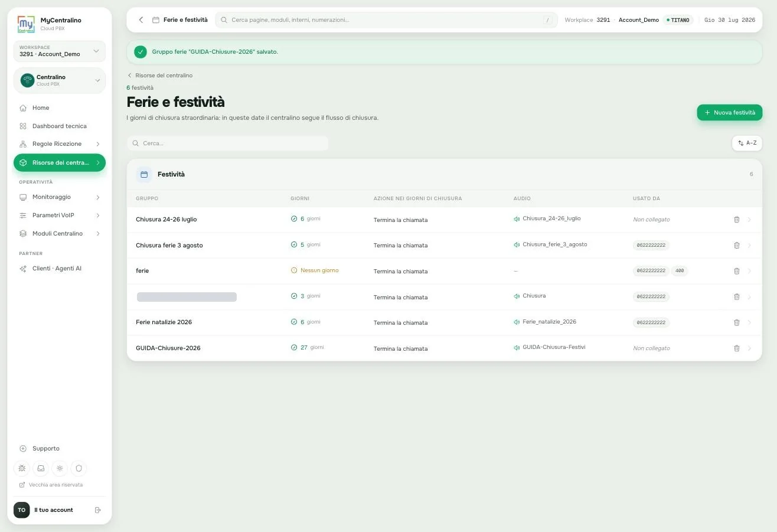
Task: Delete the Chiusura ferie 3 agosto group
Action: click(x=736, y=245)
